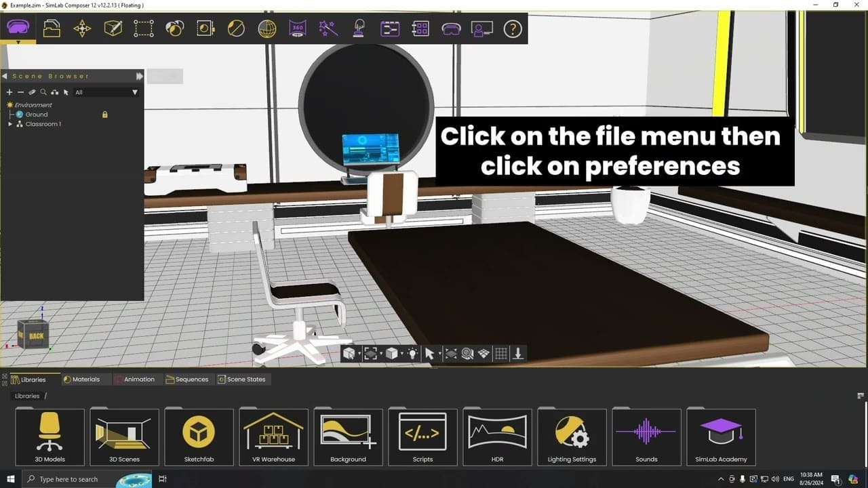Click the Windows taskbar search box

(75, 479)
